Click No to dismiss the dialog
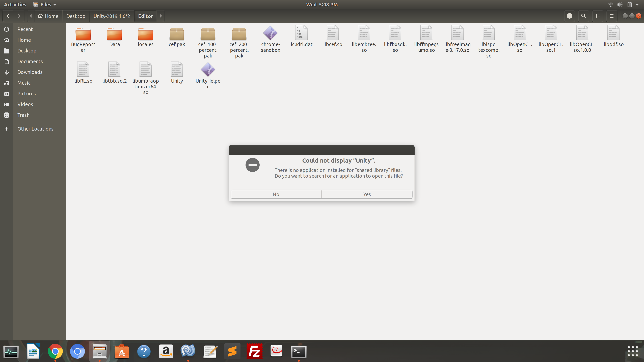This screenshot has width=644, height=362. point(276,194)
